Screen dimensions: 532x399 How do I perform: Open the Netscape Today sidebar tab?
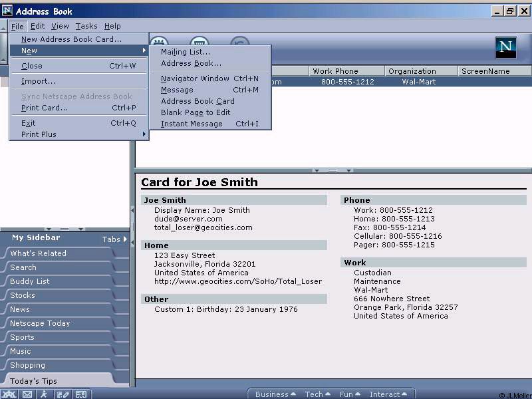click(61, 323)
